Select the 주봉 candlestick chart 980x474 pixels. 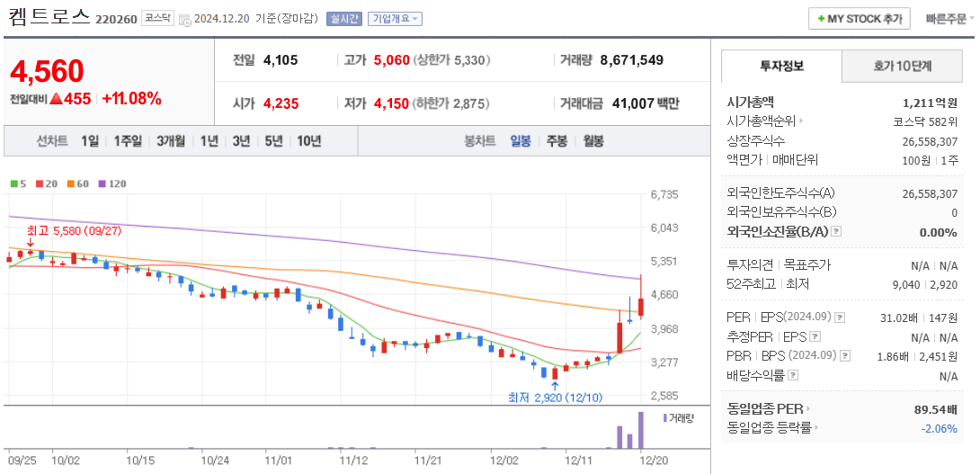pyautogui.click(x=557, y=141)
